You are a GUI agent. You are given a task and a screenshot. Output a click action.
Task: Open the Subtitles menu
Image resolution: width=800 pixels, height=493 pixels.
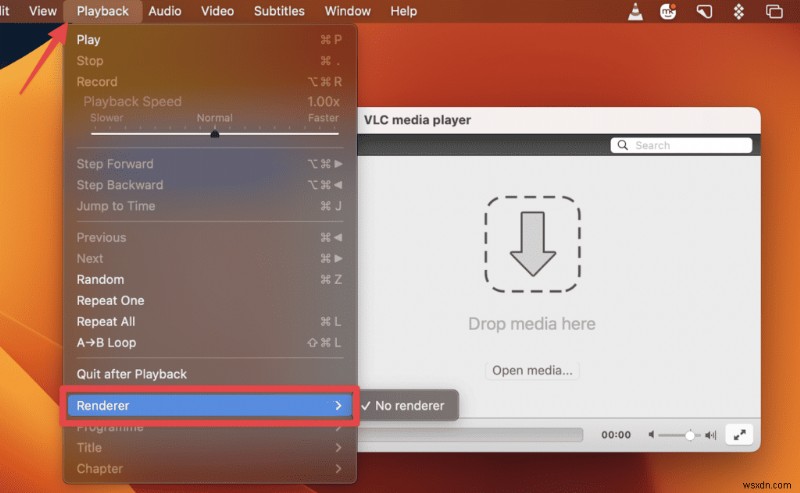pyautogui.click(x=279, y=11)
